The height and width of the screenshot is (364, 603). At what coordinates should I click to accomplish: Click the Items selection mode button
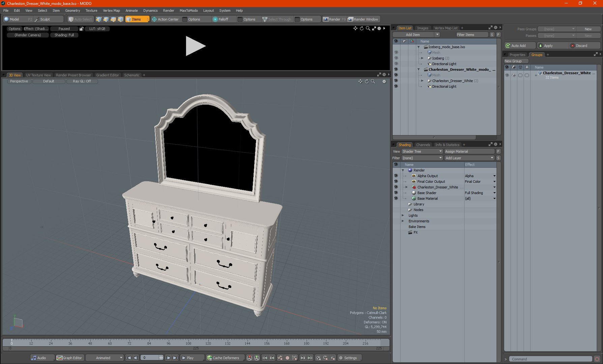click(137, 19)
